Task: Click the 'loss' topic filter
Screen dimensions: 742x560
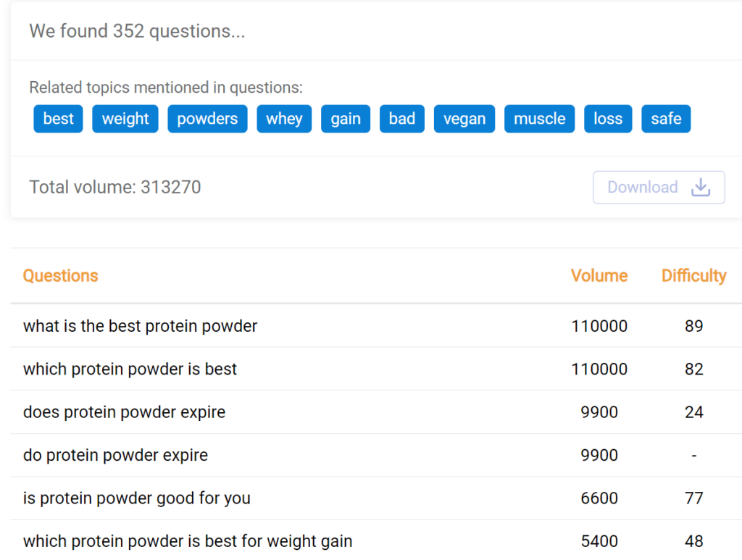Action: coord(608,118)
